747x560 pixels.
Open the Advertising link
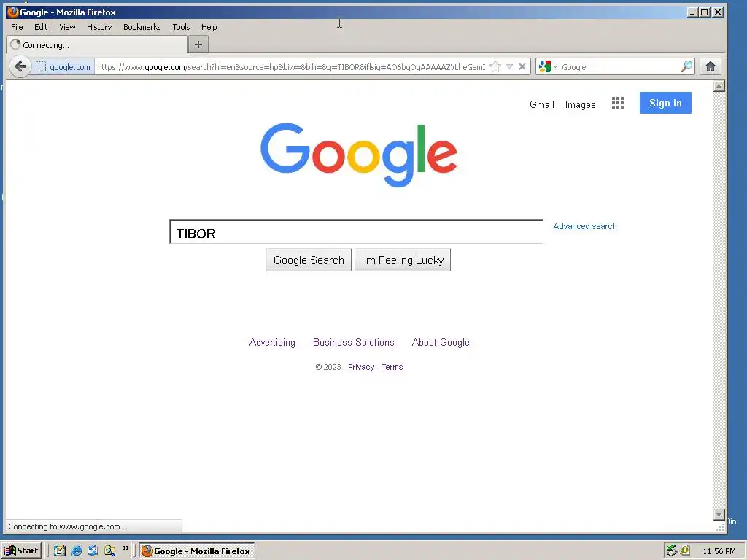[272, 343]
